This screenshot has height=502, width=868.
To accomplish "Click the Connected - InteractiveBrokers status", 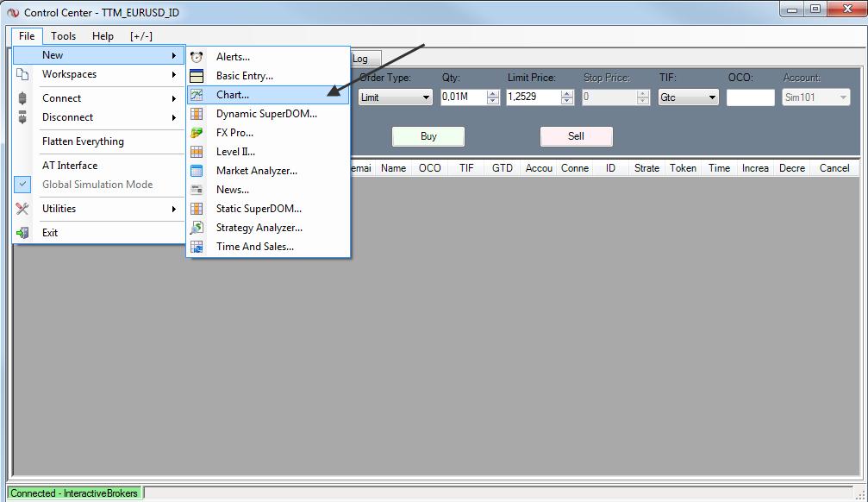I will 74,493.
